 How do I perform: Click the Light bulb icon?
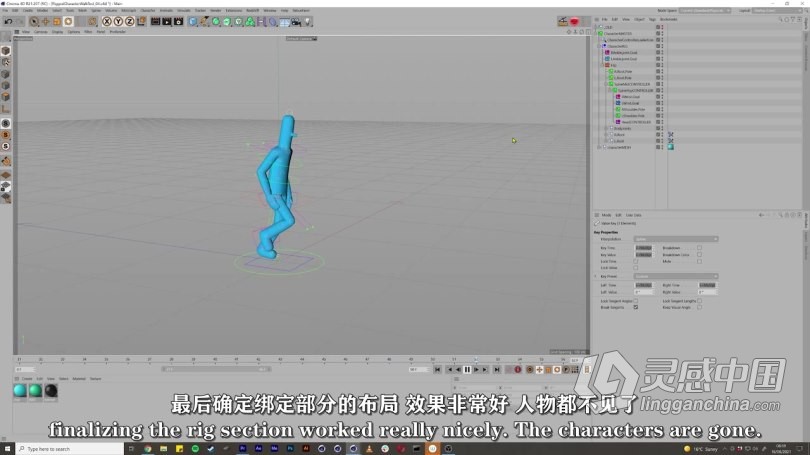308,22
